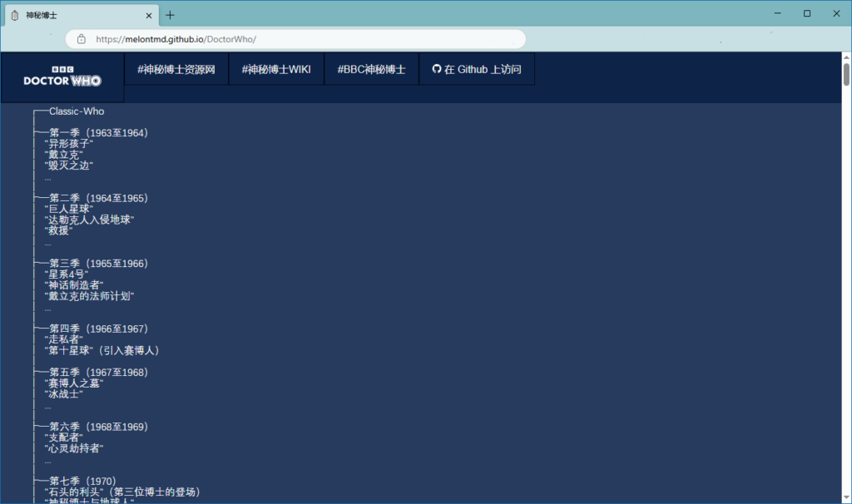Click the GitHub octocat icon
Image resolution: width=852 pixels, height=504 pixels.
(436, 69)
